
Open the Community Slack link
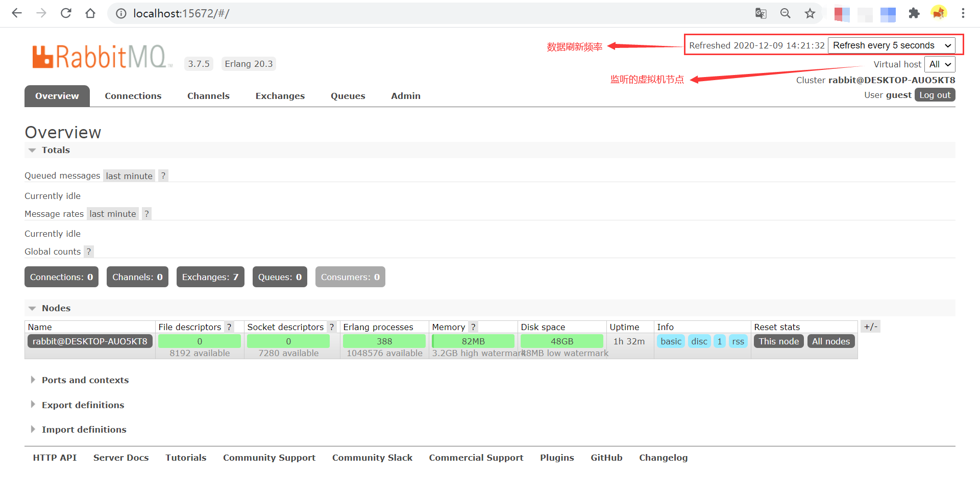[x=372, y=458]
